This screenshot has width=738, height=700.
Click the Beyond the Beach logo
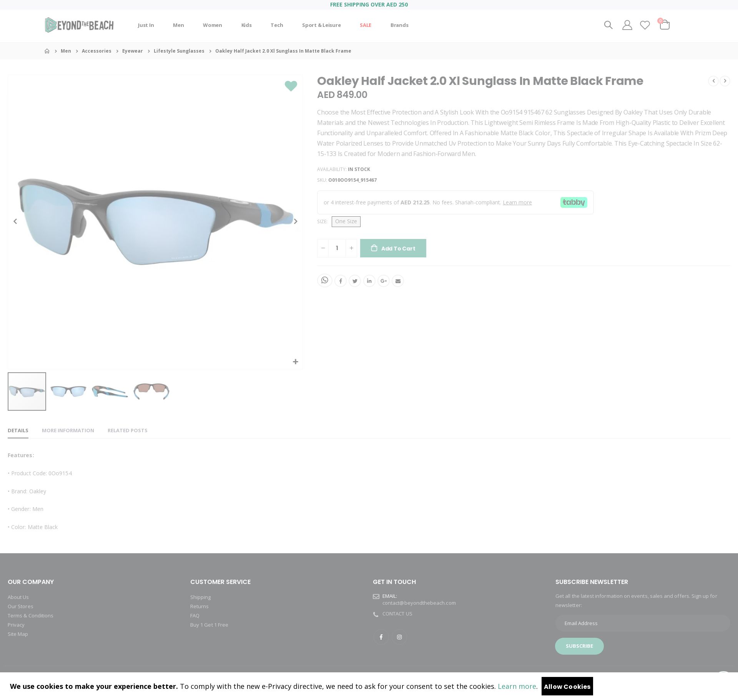(x=79, y=25)
